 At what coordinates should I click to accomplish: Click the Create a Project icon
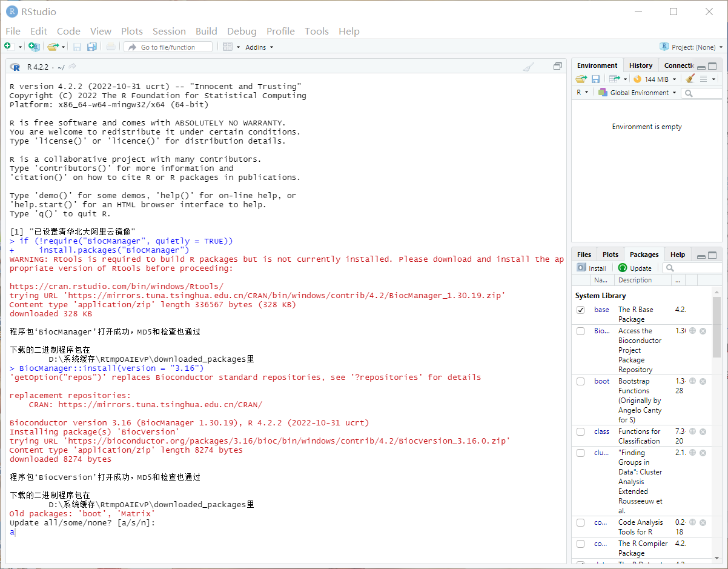click(x=34, y=47)
